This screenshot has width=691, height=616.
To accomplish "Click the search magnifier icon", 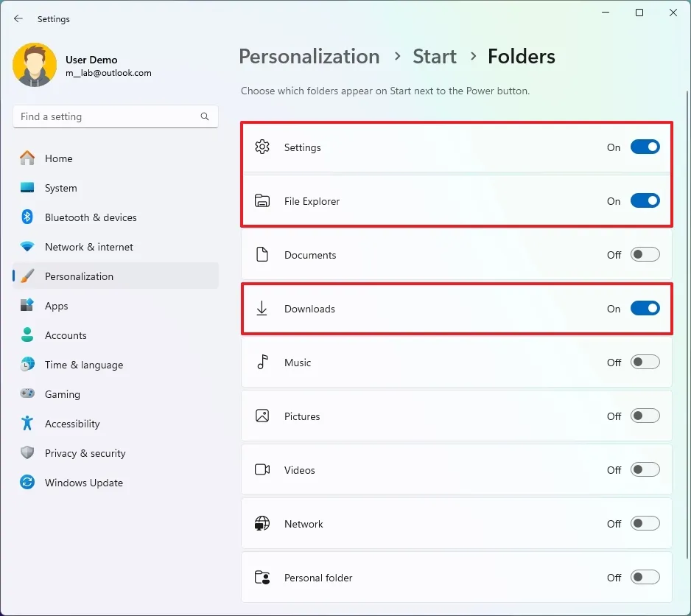I will click(x=205, y=116).
